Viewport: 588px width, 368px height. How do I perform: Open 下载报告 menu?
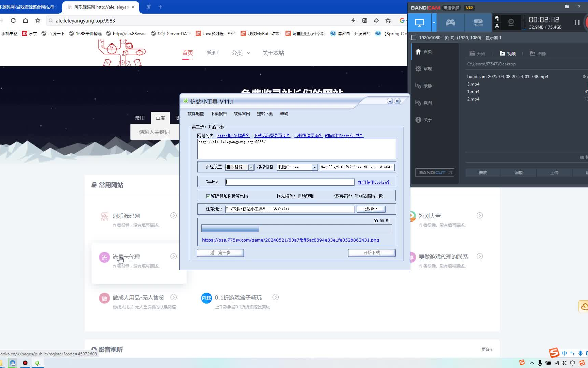pyautogui.click(x=219, y=114)
